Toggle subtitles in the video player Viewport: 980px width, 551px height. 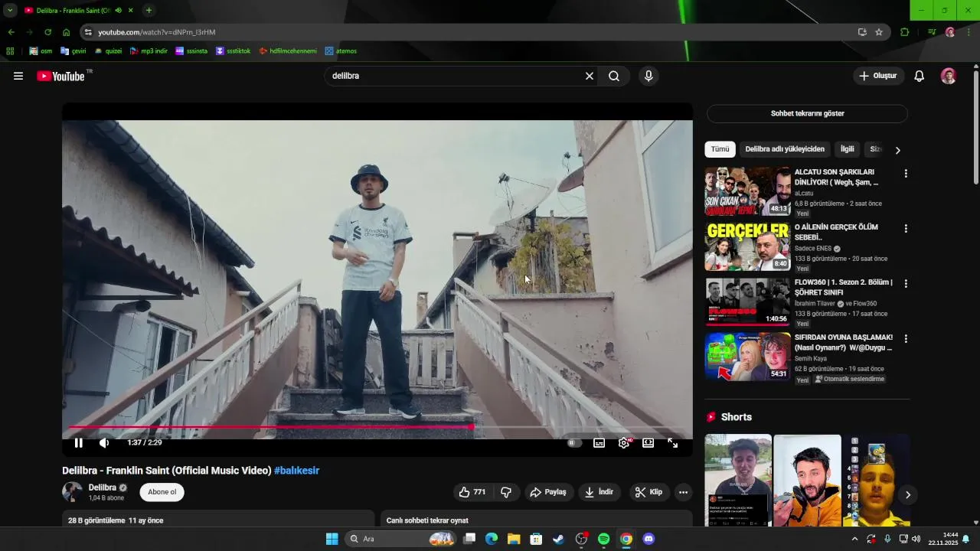coord(599,443)
